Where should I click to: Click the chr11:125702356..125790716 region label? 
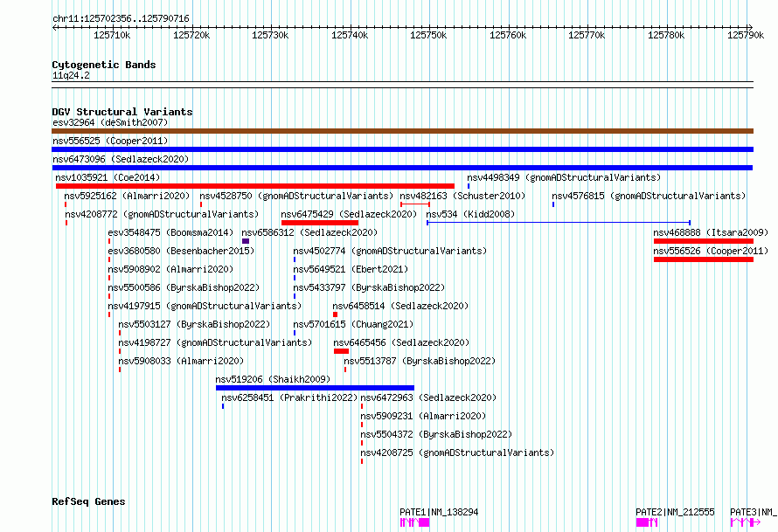pyautogui.click(x=121, y=19)
